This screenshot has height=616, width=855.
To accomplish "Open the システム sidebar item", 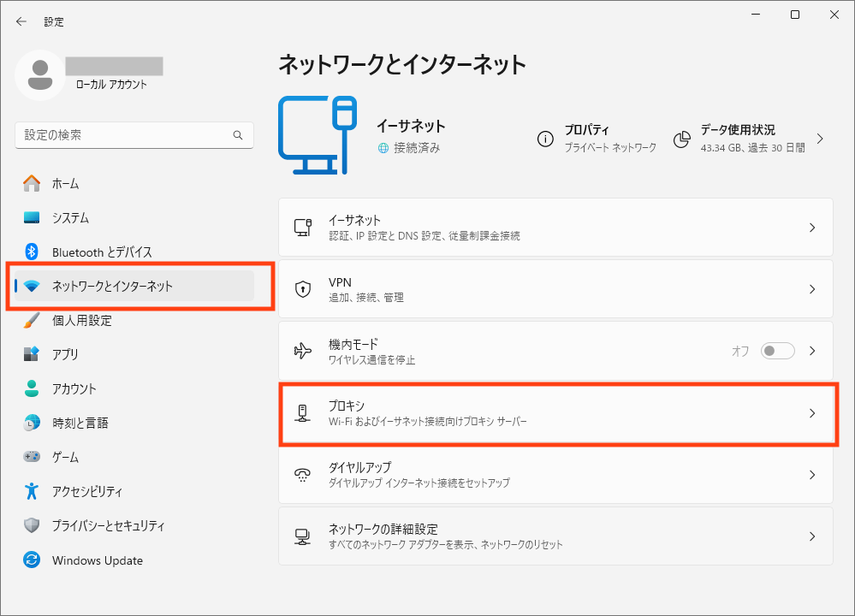I will click(x=70, y=218).
